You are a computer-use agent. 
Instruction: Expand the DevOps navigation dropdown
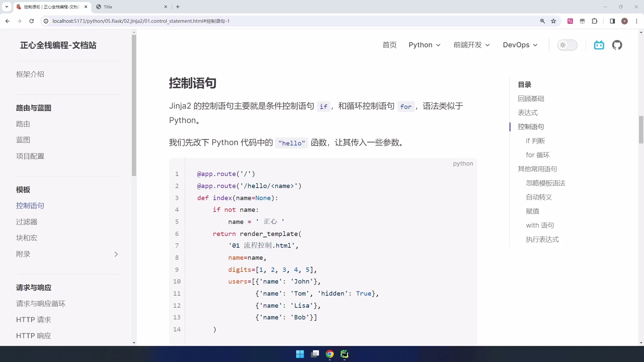point(520,45)
